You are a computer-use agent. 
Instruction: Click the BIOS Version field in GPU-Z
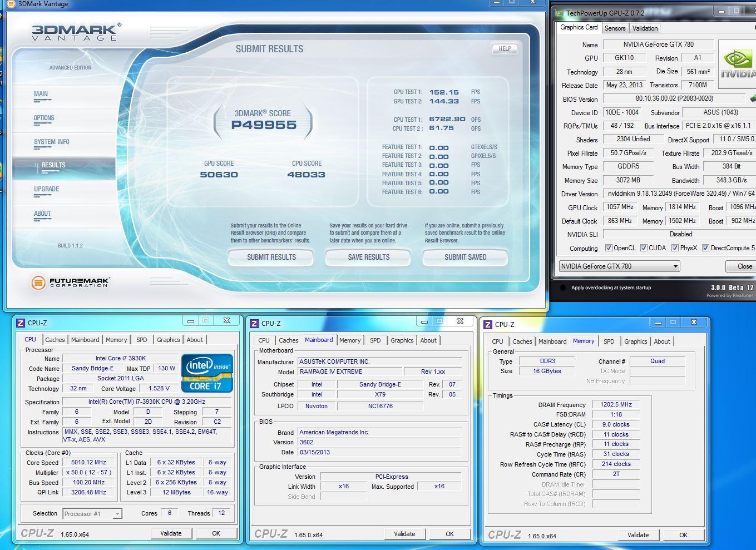click(674, 98)
